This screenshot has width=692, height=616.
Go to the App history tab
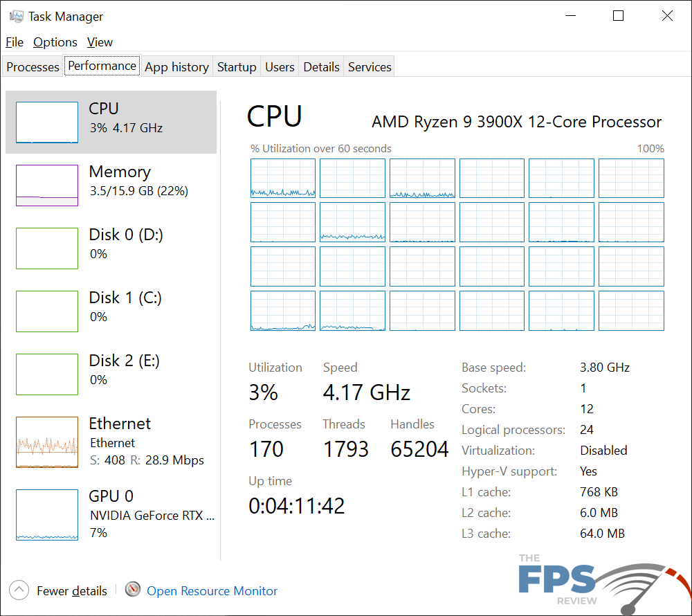[176, 66]
